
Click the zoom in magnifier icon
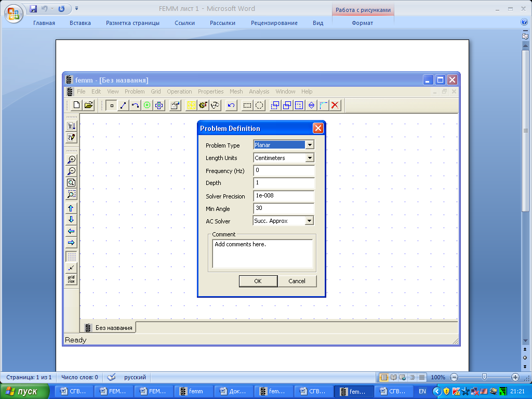pos(71,159)
